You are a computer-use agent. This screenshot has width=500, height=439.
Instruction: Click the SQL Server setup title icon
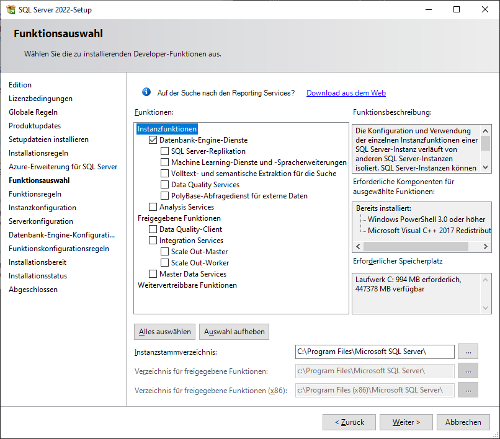[x=11, y=10]
